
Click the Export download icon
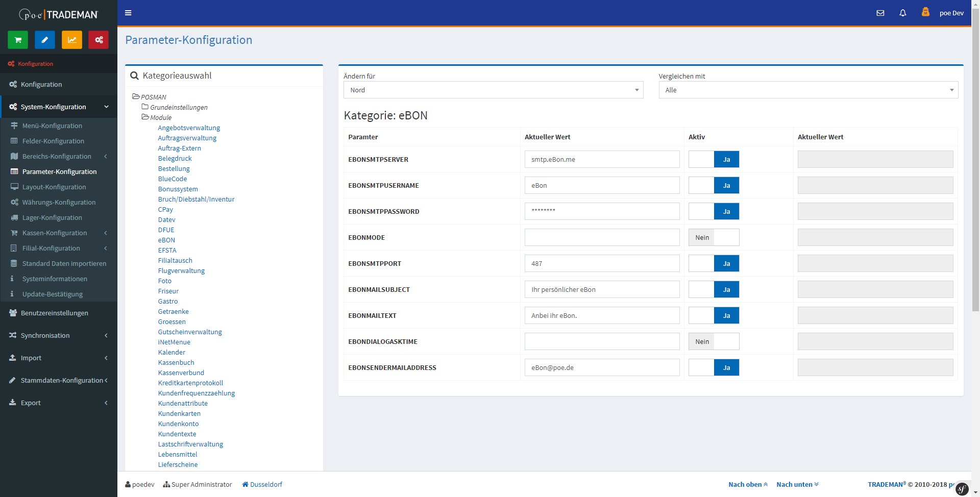pyautogui.click(x=13, y=403)
